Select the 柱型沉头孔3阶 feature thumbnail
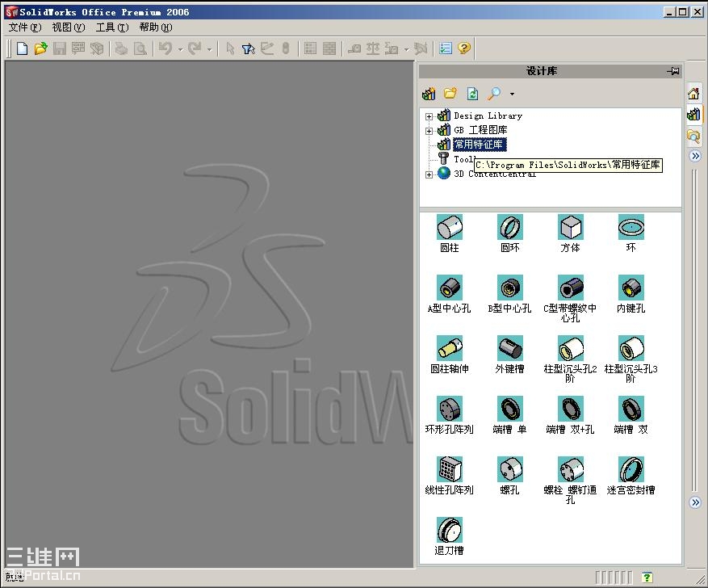The image size is (708, 588). click(x=630, y=348)
